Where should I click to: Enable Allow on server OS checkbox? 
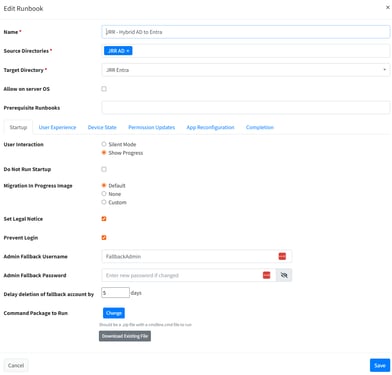coord(104,89)
